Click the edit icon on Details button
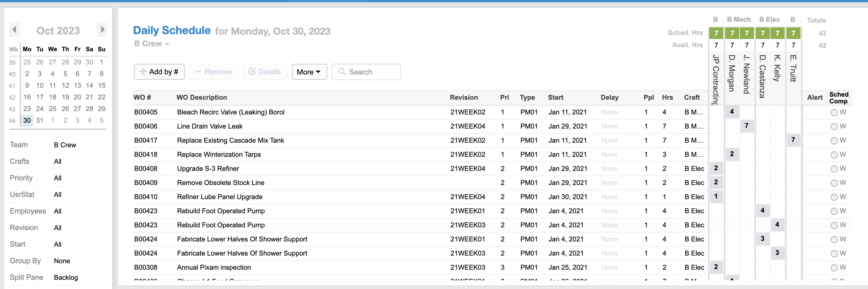The width and height of the screenshot is (868, 289). coord(252,72)
